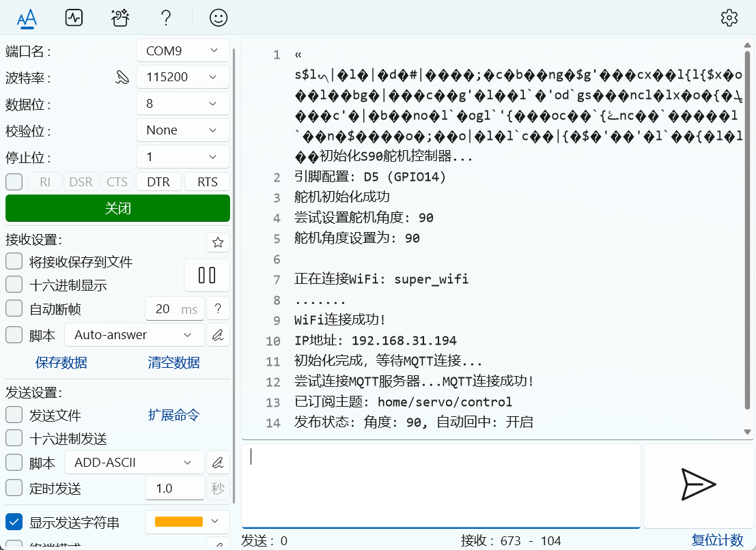Image resolution: width=756 pixels, height=550 pixels.
Task: Open the settings gear icon
Action: 729,18
